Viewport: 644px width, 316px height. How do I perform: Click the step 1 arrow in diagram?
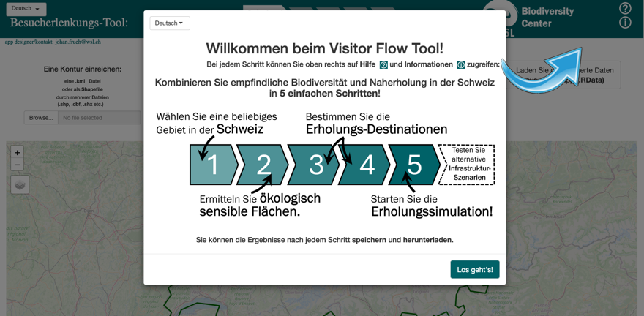pos(213,165)
